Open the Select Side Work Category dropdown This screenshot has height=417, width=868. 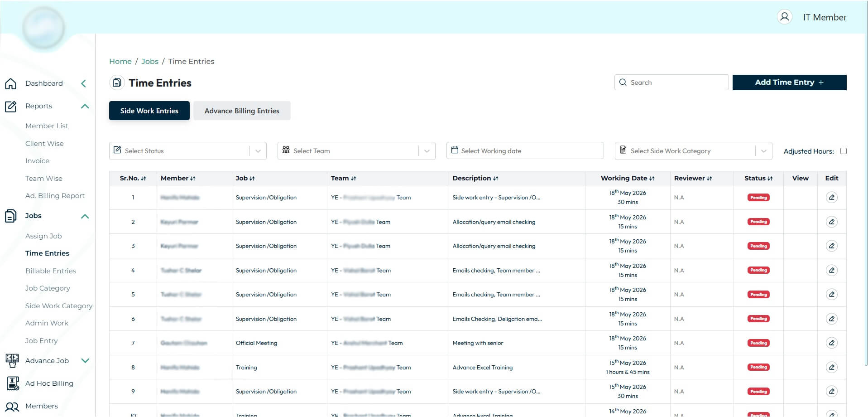click(693, 151)
